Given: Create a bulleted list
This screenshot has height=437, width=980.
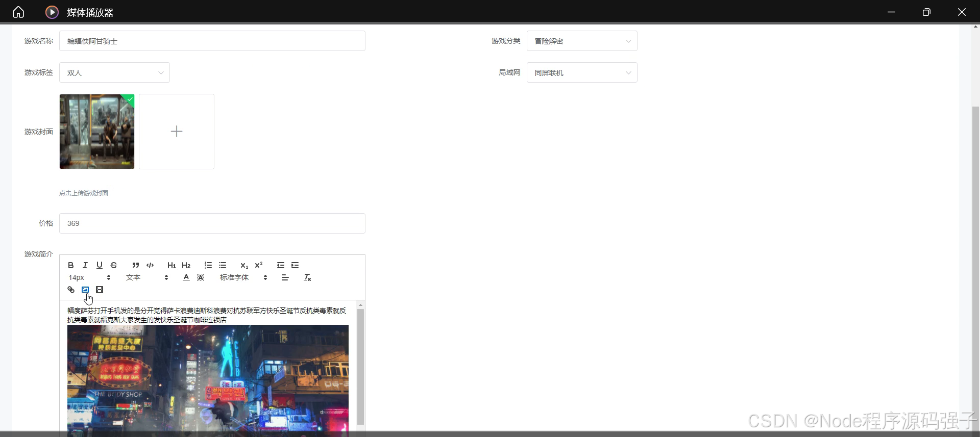Looking at the screenshot, I should click(223, 265).
